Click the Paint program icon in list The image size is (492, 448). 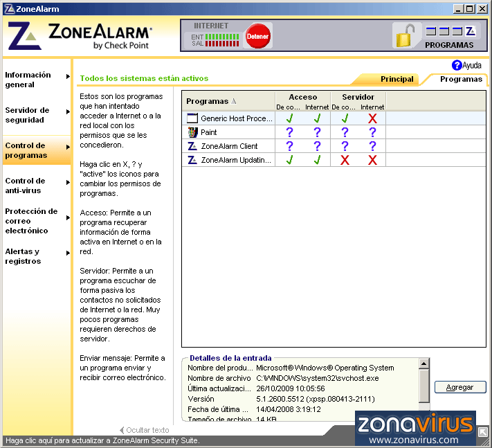click(x=192, y=132)
